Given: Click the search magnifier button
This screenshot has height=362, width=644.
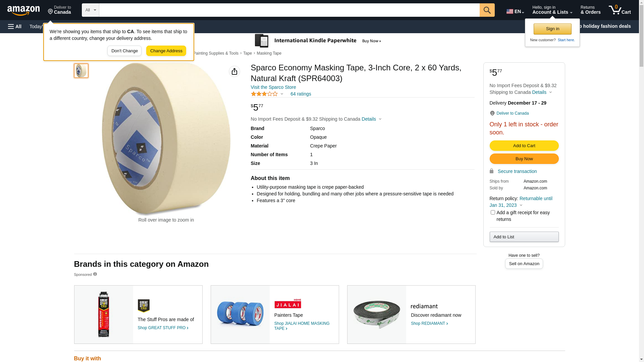Looking at the screenshot, I should pos(487,10).
